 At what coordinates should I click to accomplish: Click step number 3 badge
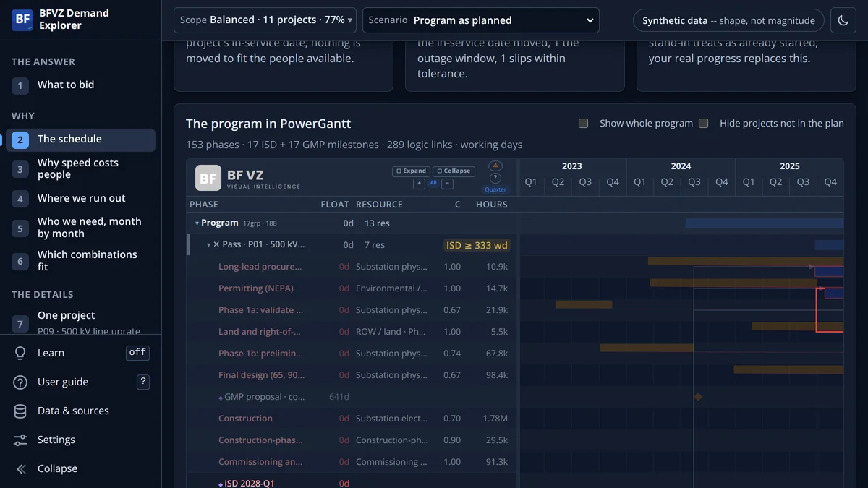click(x=20, y=169)
